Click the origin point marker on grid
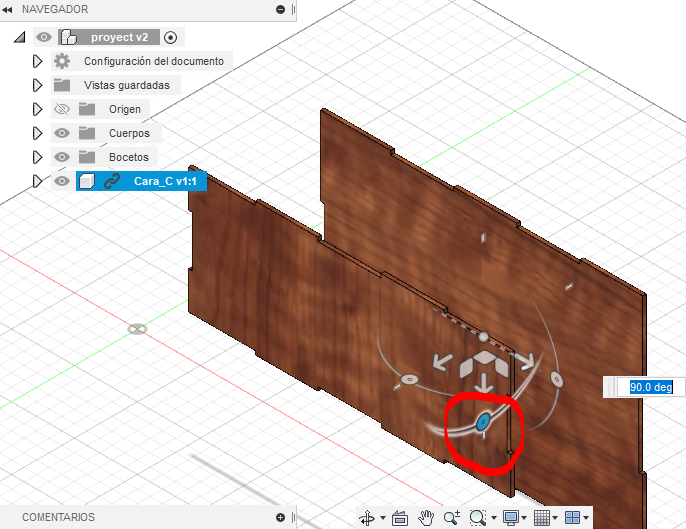The image size is (686, 529). 137,329
